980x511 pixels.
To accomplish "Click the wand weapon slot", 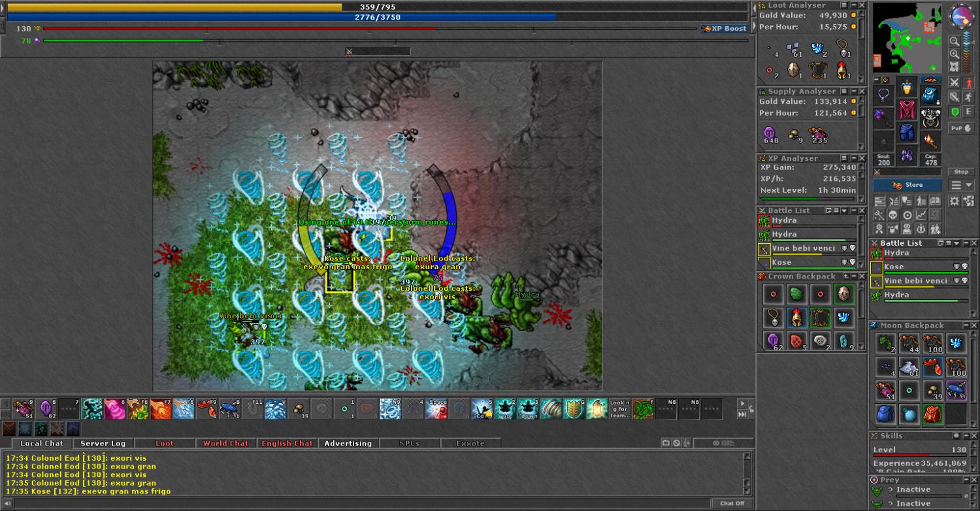I will 883,119.
